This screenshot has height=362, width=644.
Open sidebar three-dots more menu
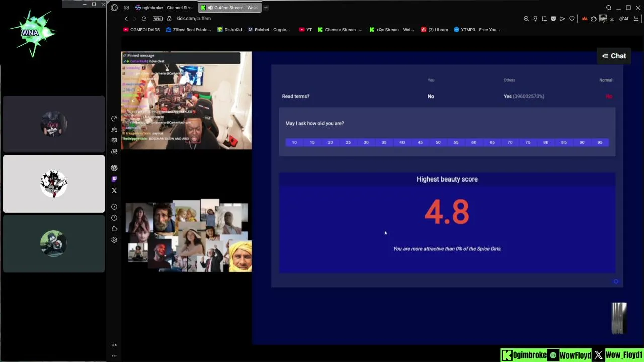pos(114,356)
